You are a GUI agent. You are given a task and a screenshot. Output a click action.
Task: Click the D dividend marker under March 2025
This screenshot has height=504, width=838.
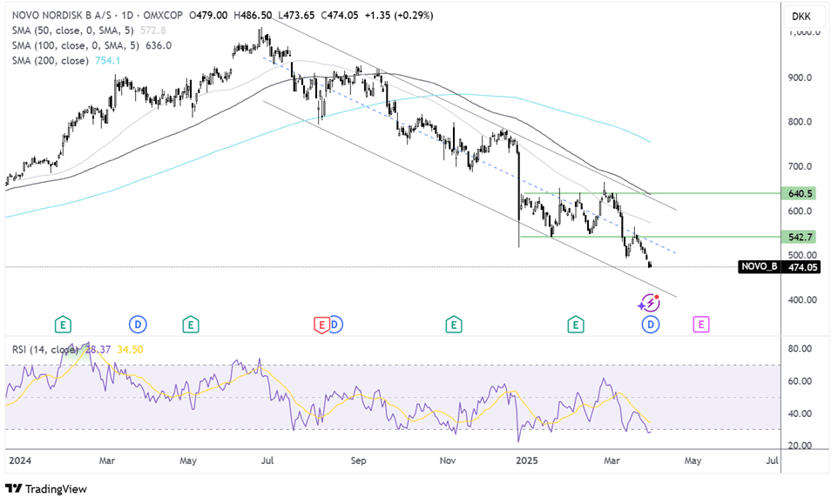[651, 324]
